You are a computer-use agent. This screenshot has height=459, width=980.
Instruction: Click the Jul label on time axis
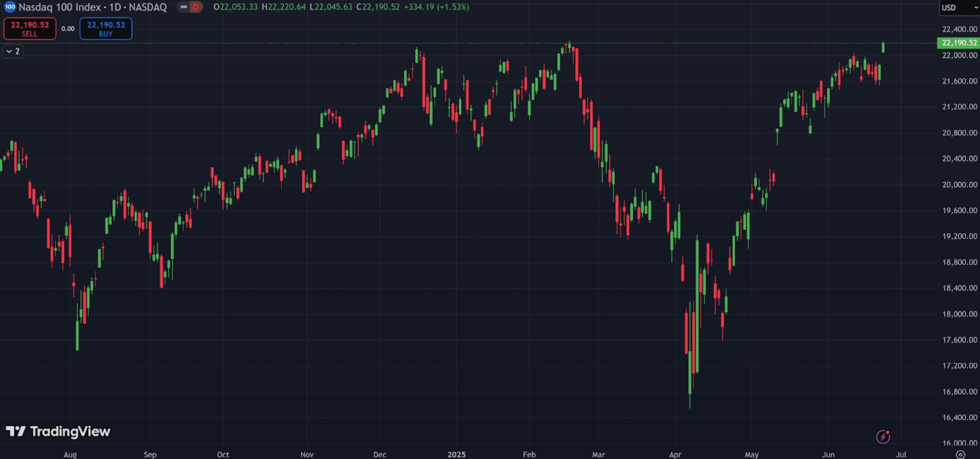click(901, 455)
